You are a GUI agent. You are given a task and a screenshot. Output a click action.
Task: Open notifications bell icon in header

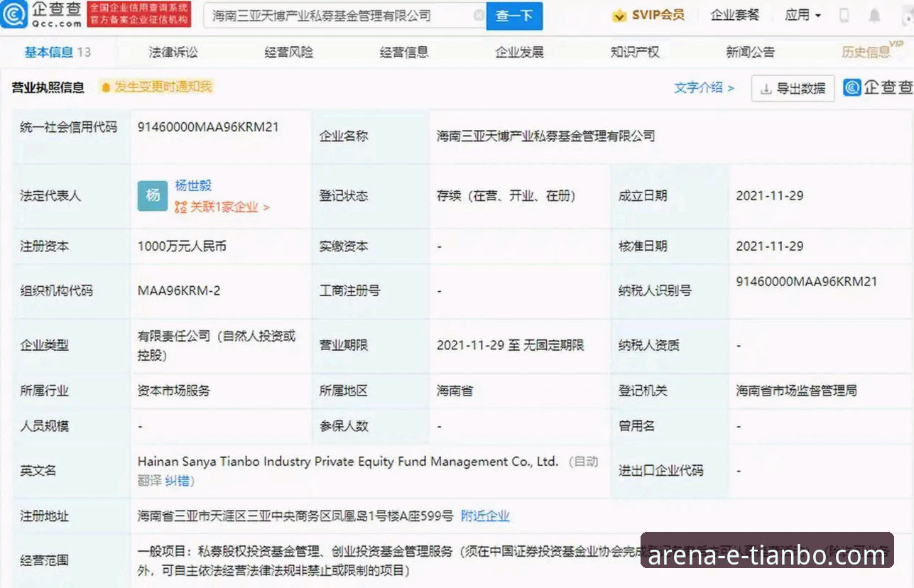click(x=874, y=15)
